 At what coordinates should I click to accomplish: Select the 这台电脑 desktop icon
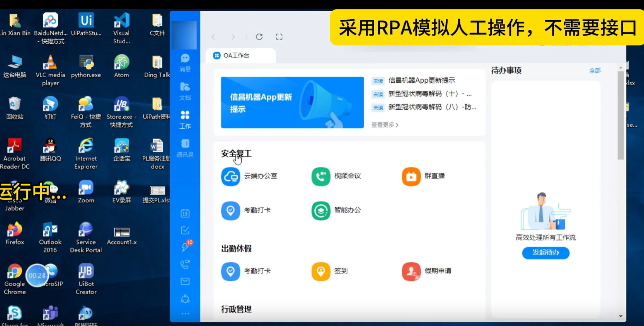(15, 66)
